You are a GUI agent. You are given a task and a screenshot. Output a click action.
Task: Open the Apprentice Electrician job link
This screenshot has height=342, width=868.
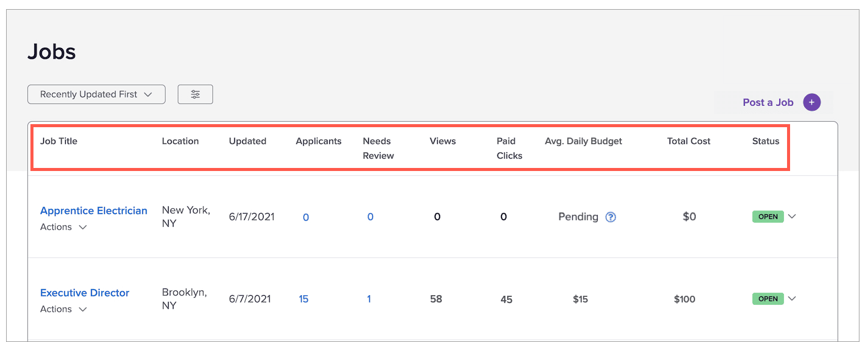(94, 211)
